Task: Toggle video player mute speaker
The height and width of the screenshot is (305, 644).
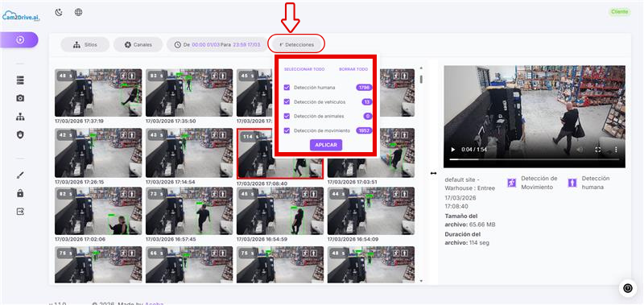Action: [580, 150]
